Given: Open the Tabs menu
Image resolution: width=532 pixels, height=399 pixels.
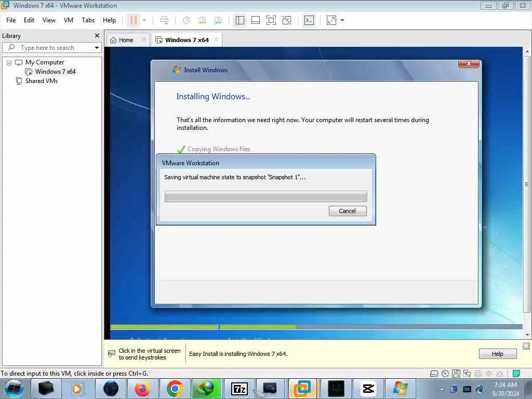Looking at the screenshot, I should [x=88, y=20].
